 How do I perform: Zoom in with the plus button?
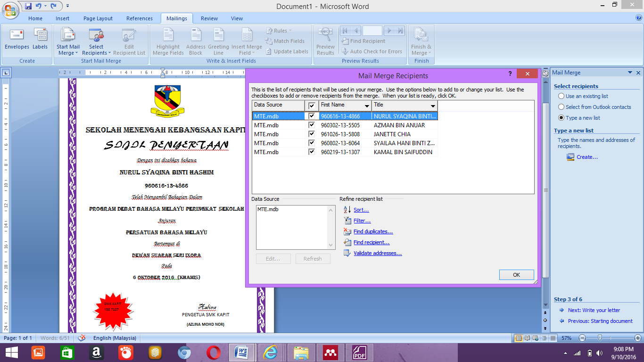click(x=637, y=338)
